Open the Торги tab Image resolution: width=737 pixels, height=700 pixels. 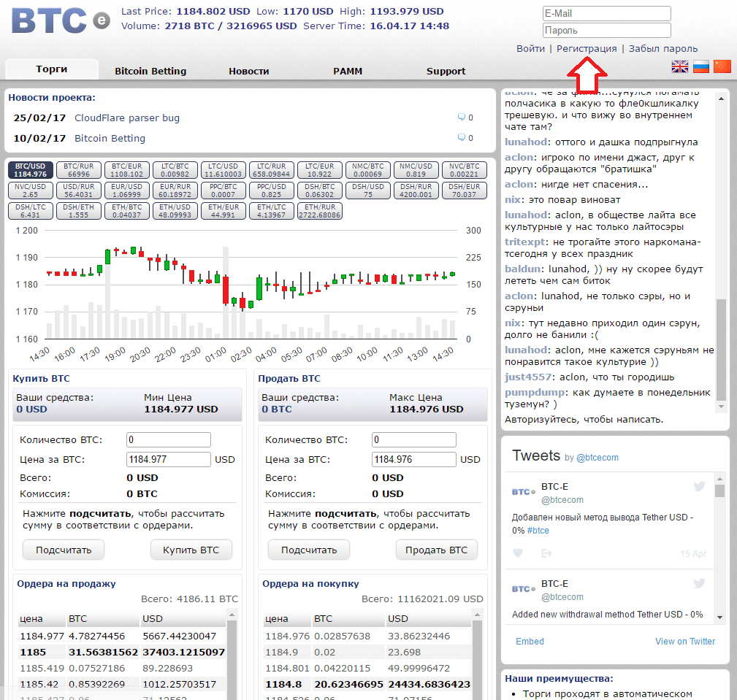coord(52,69)
